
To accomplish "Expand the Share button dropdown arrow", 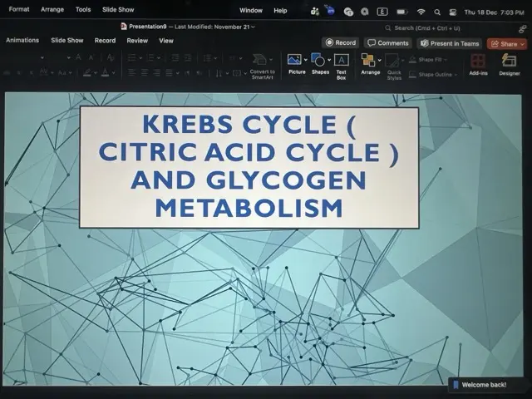I will click(x=523, y=44).
